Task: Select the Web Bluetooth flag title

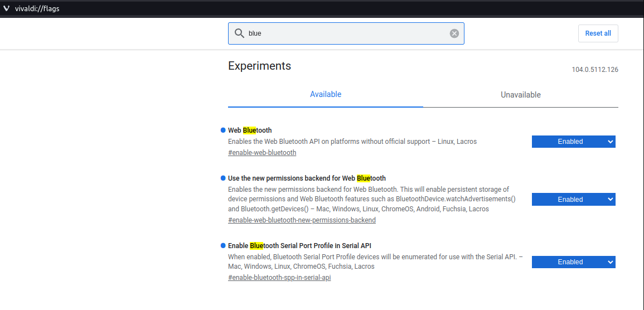Action: 250,130
